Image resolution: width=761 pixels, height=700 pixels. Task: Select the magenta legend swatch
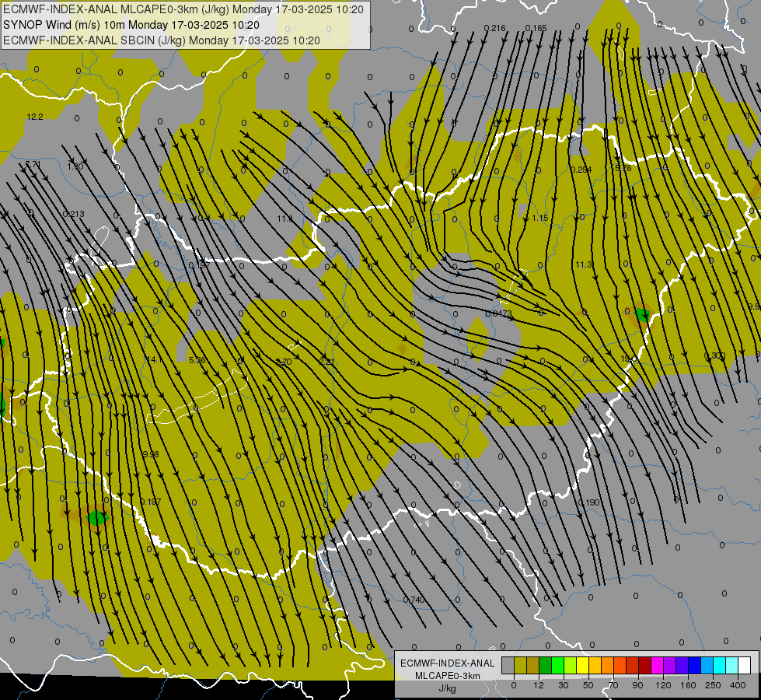point(657,665)
